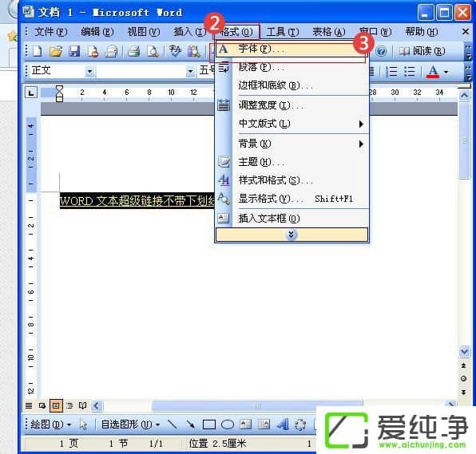The width and height of the screenshot is (476, 454).
Task: Switch to Print Layout view icon
Action: pos(56,406)
